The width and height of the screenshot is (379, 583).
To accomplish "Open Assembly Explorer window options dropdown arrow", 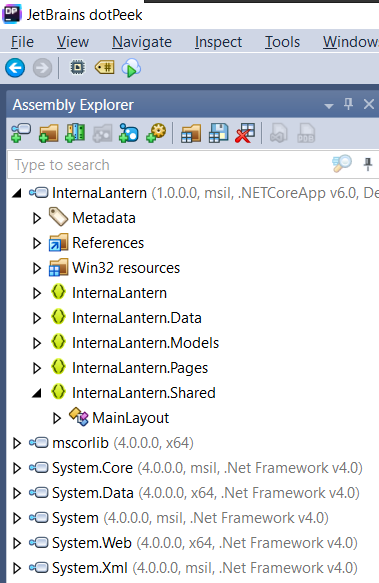I will click(329, 106).
